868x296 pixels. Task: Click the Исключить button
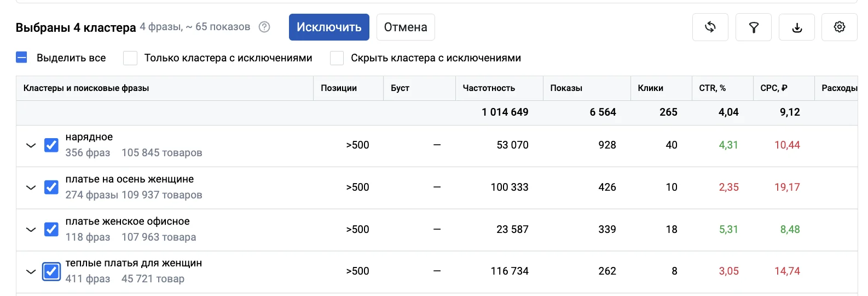[329, 27]
